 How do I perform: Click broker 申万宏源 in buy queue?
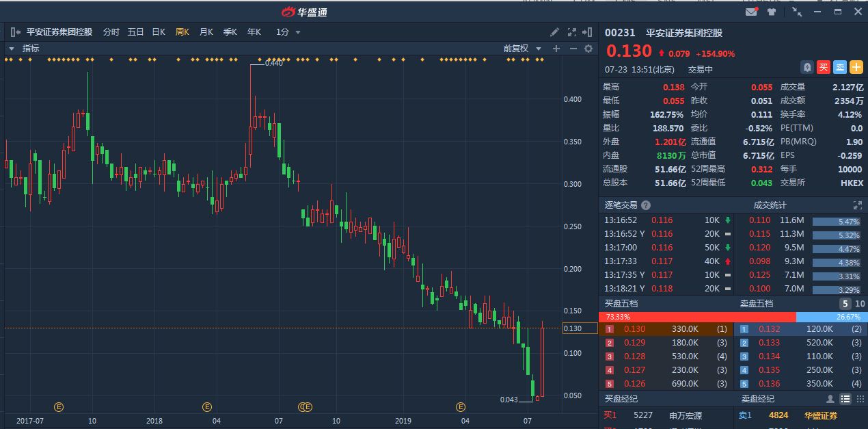coord(686,415)
